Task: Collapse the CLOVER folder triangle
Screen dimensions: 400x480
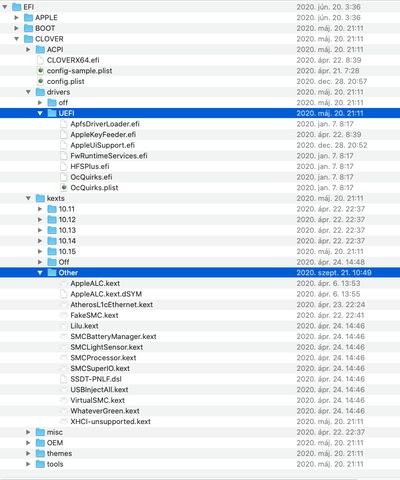Action: point(16,39)
